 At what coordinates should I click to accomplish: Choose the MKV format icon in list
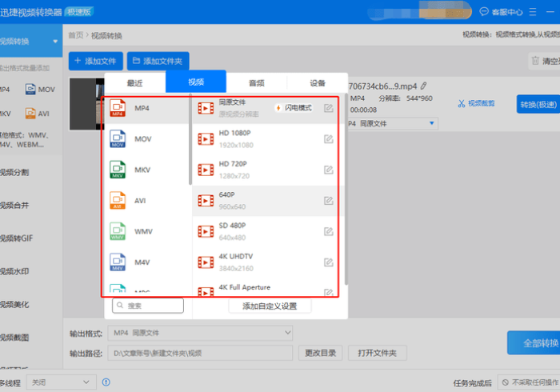[118, 170]
